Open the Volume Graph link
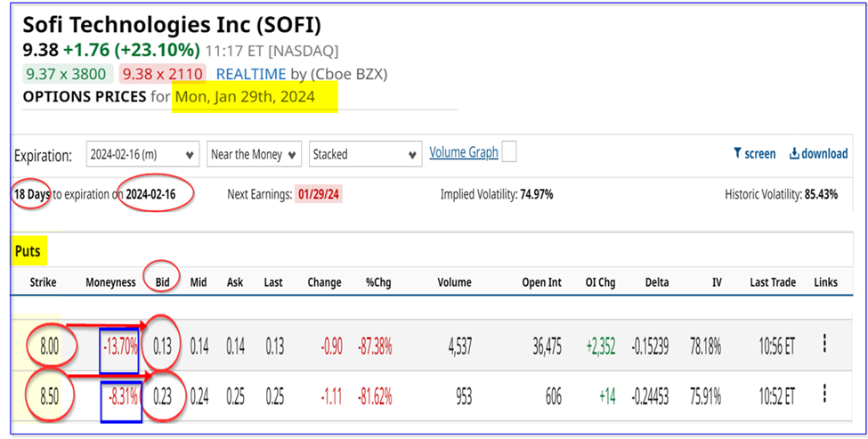The width and height of the screenshot is (868, 439). coord(463,152)
